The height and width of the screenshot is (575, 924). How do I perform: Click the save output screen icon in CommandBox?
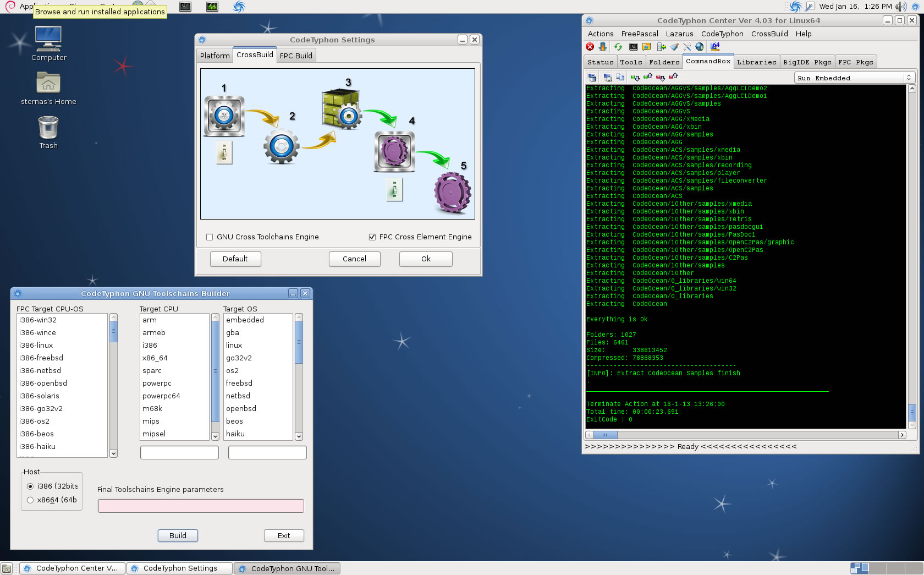(608, 78)
